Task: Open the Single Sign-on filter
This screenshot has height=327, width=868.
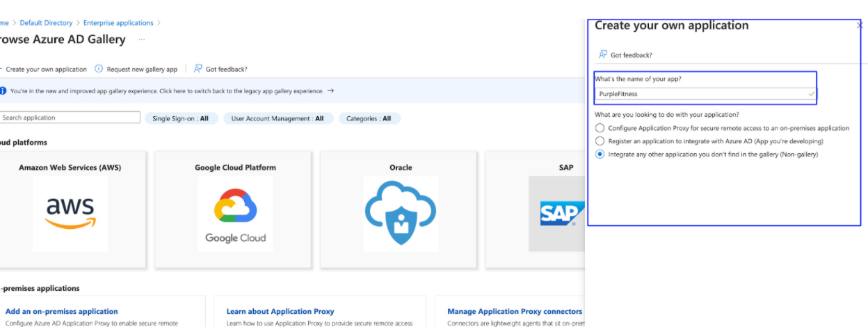Action: click(180, 118)
